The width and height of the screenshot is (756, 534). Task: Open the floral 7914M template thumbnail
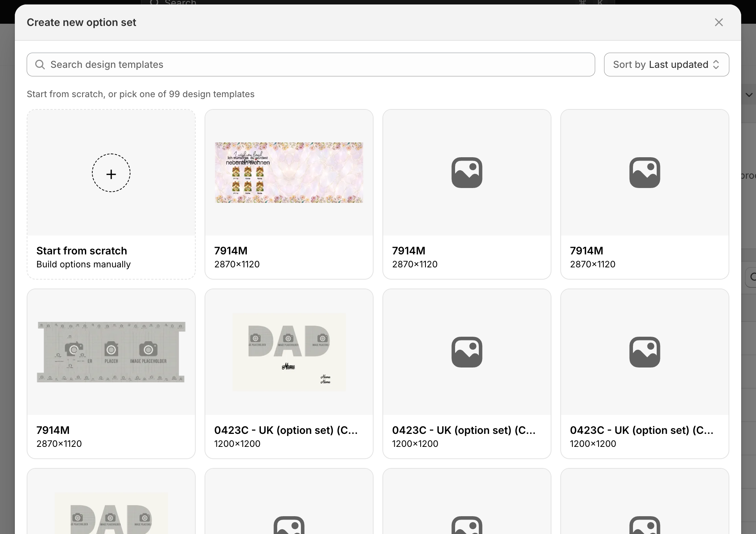(289, 172)
